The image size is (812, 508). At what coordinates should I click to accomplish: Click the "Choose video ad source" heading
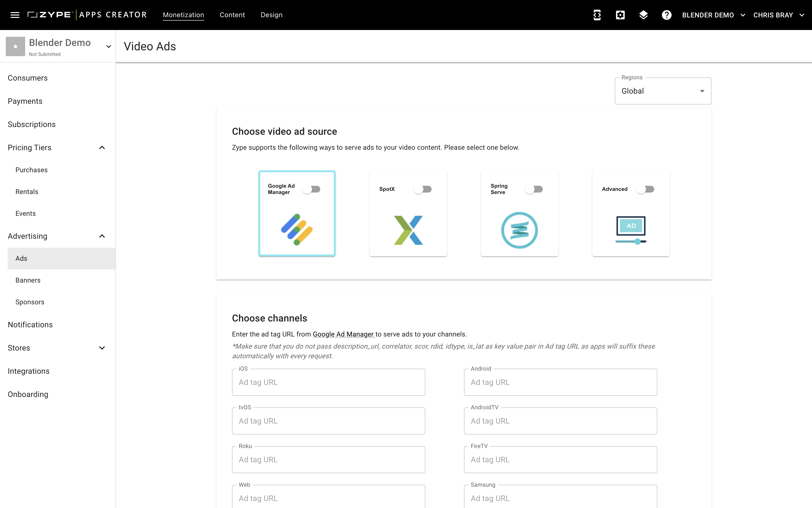[284, 131]
